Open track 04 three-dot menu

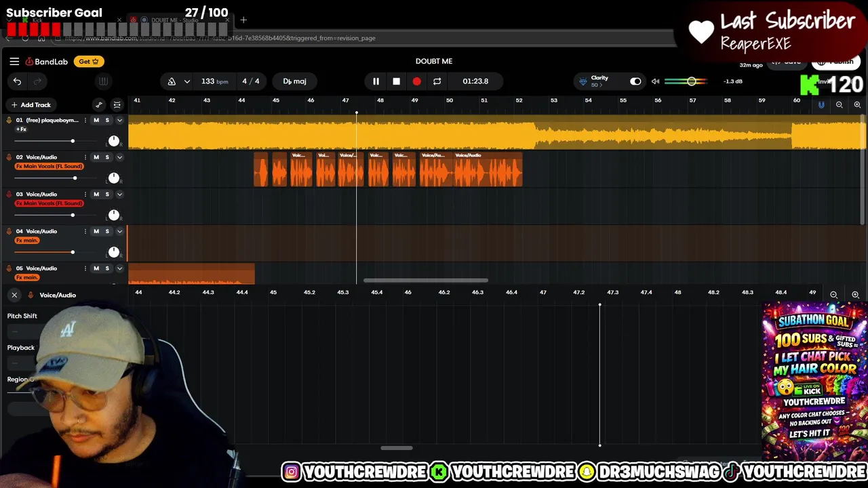(85, 231)
